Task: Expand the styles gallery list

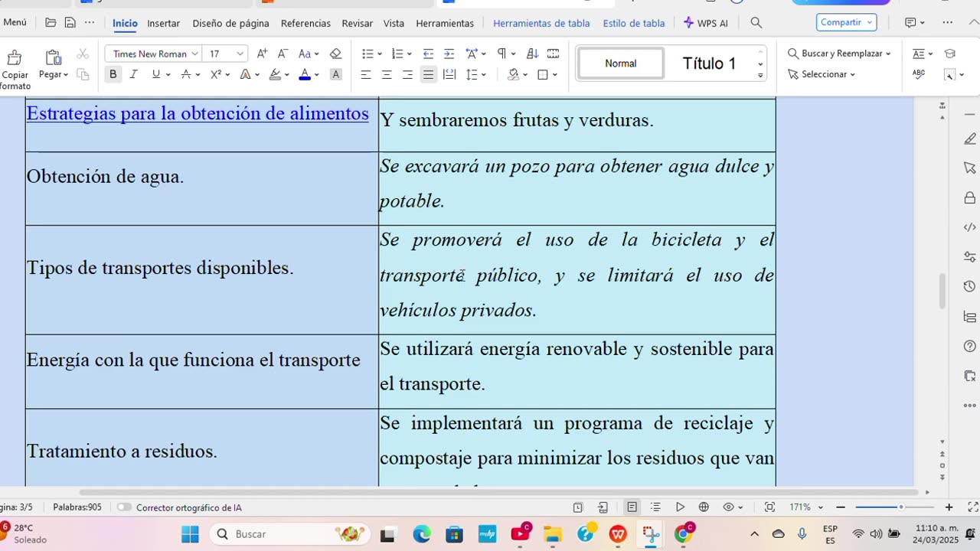Action: pyautogui.click(x=760, y=75)
